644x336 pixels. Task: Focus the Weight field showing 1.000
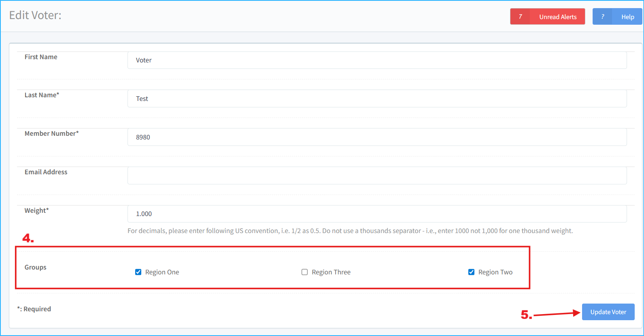[376, 214]
